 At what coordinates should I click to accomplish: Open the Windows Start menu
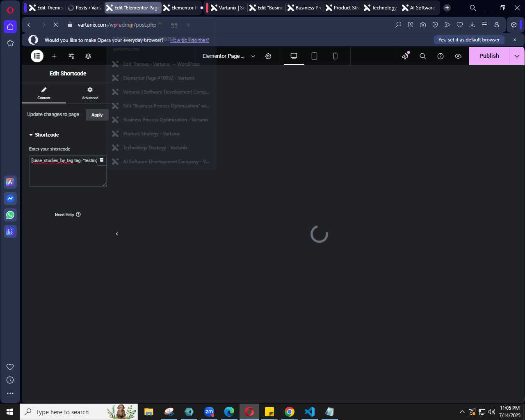tap(10, 412)
